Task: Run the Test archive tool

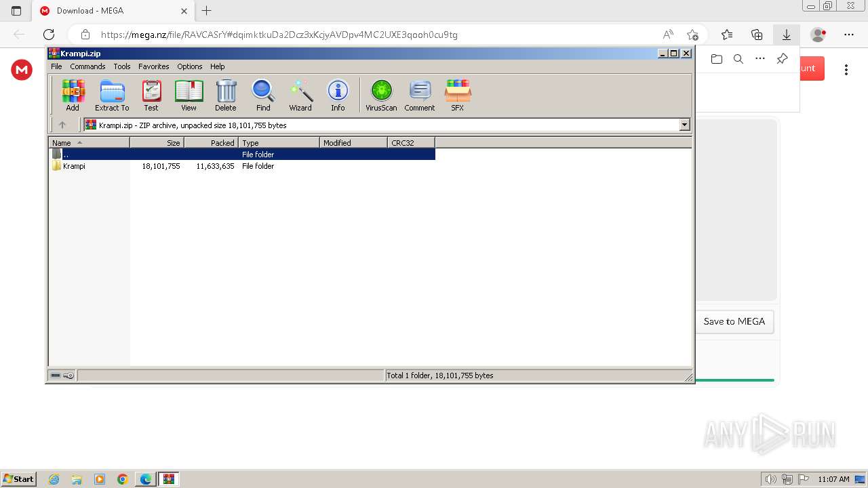Action: (151, 95)
